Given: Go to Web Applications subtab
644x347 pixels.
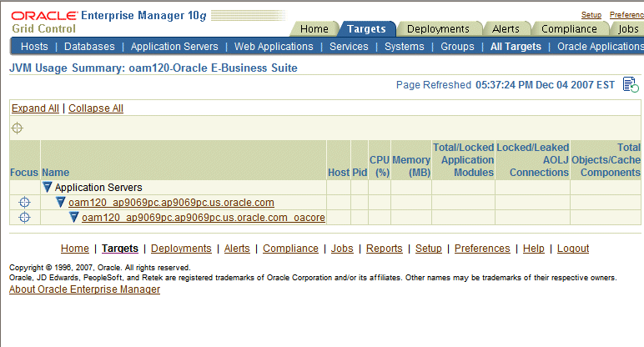Looking at the screenshot, I should 274,47.
